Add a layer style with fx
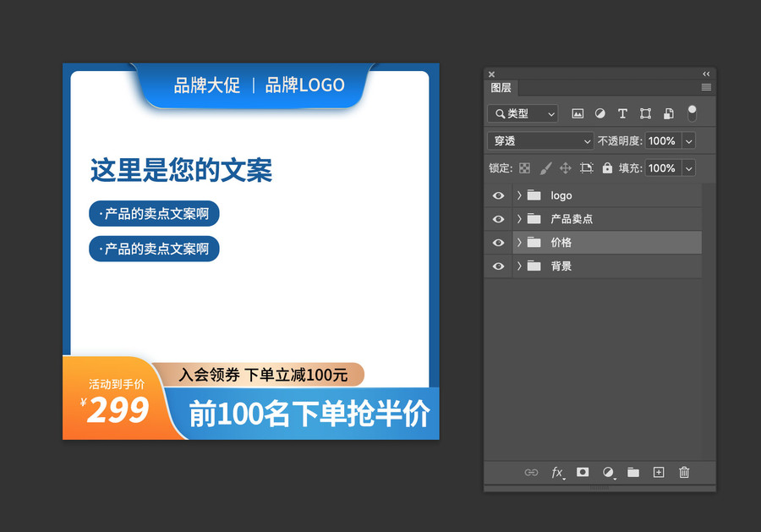The height and width of the screenshot is (532, 761). point(558,472)
